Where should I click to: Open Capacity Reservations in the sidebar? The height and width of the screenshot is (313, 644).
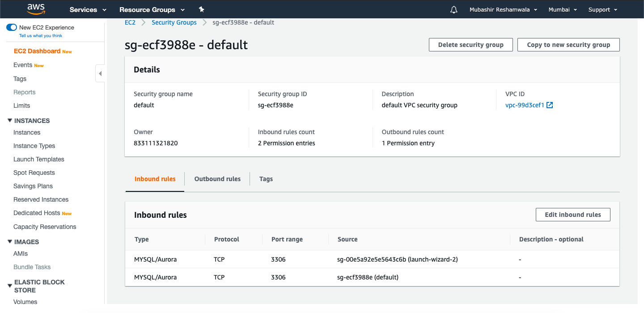coord(45,227)
